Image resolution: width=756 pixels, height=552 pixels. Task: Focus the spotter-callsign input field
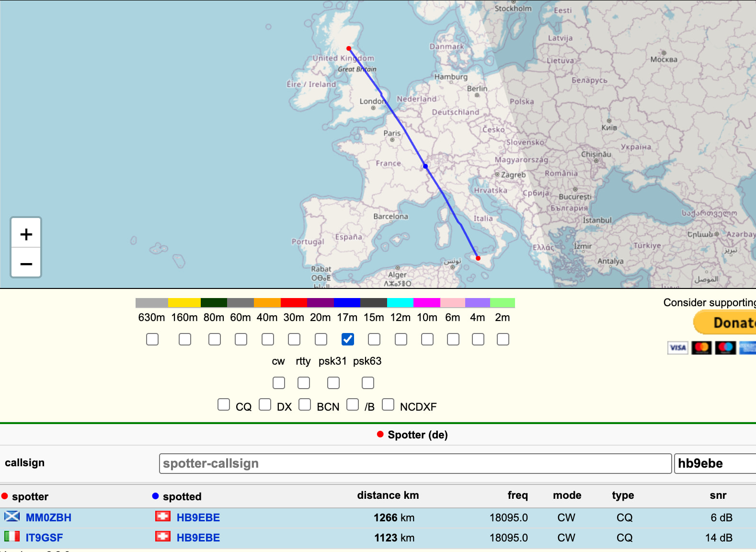[x=415, y=463]
